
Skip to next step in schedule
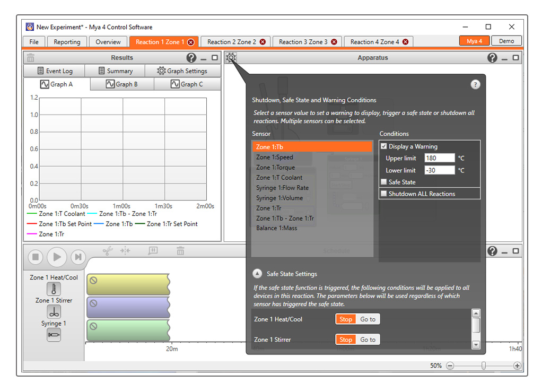(x=78, y=257)
